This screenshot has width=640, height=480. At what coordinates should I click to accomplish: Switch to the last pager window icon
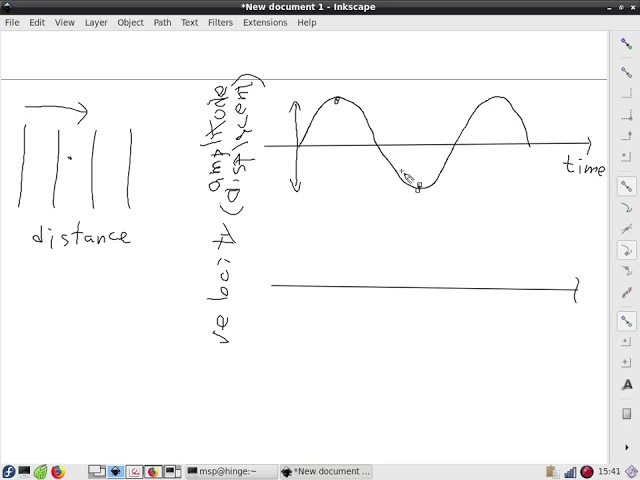tap(172, 472)
